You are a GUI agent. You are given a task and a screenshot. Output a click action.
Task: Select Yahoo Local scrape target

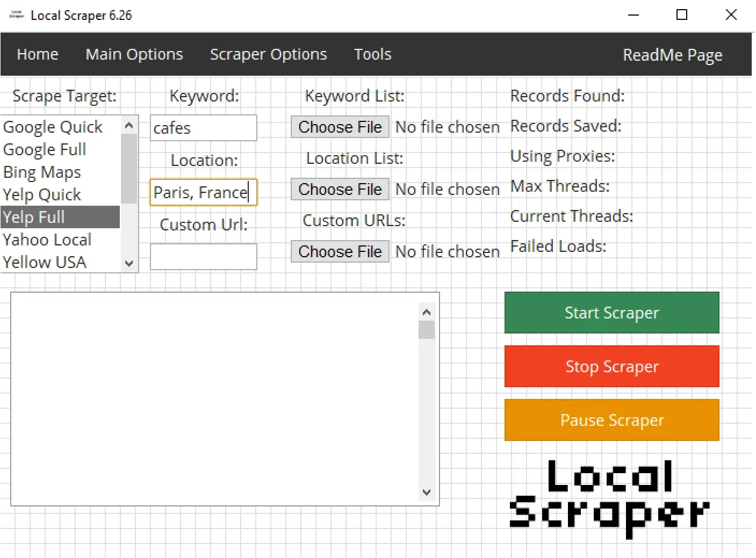[60, 240]
